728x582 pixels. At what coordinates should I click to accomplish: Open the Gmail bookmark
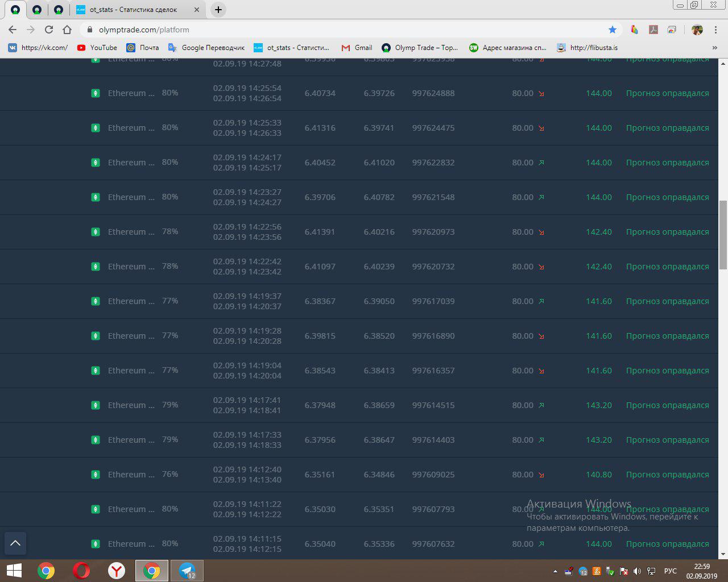pos(357,48)
